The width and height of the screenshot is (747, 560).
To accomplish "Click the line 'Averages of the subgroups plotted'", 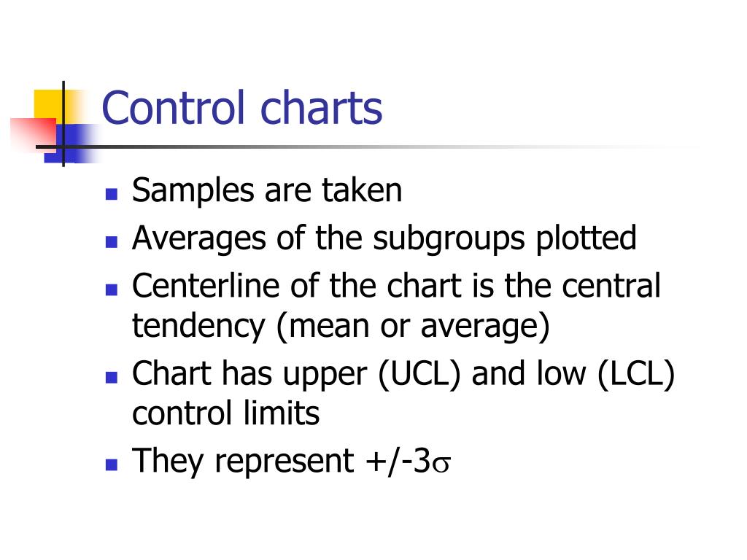I will coord(384,238).
